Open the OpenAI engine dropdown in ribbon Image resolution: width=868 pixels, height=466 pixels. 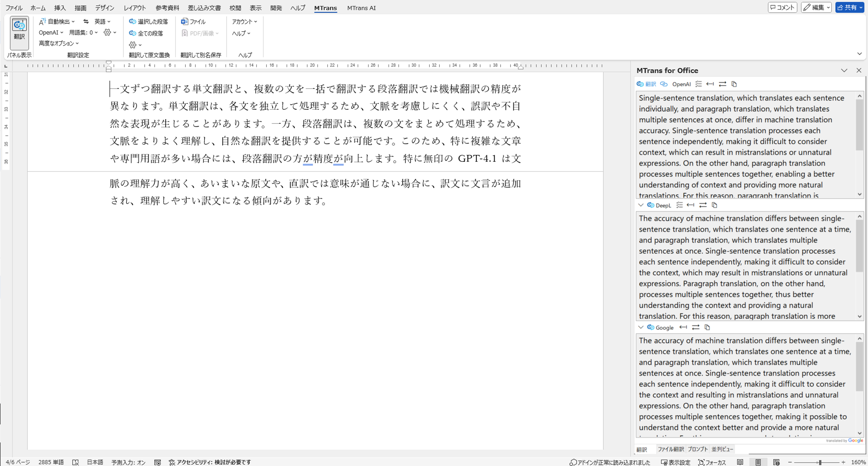51,32
